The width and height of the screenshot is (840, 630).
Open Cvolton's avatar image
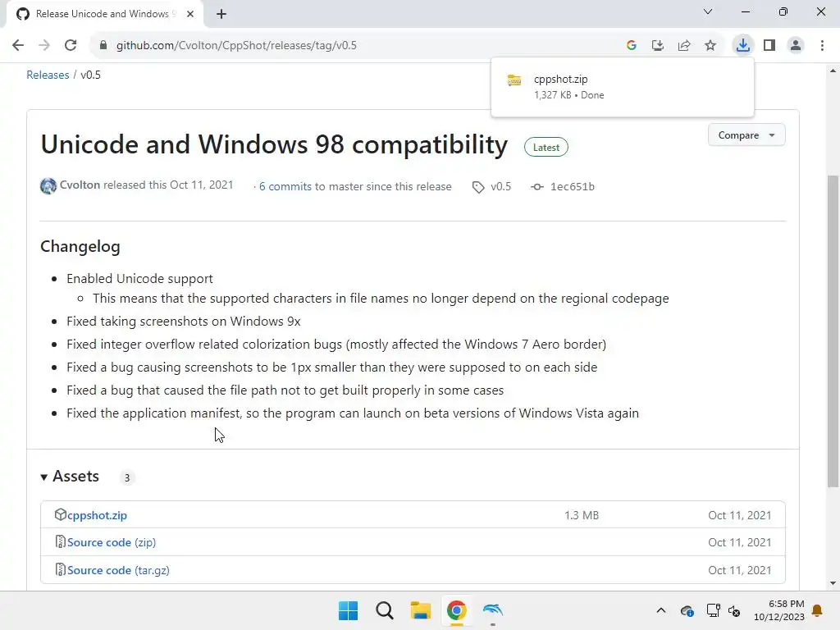(x=48, y=186)
